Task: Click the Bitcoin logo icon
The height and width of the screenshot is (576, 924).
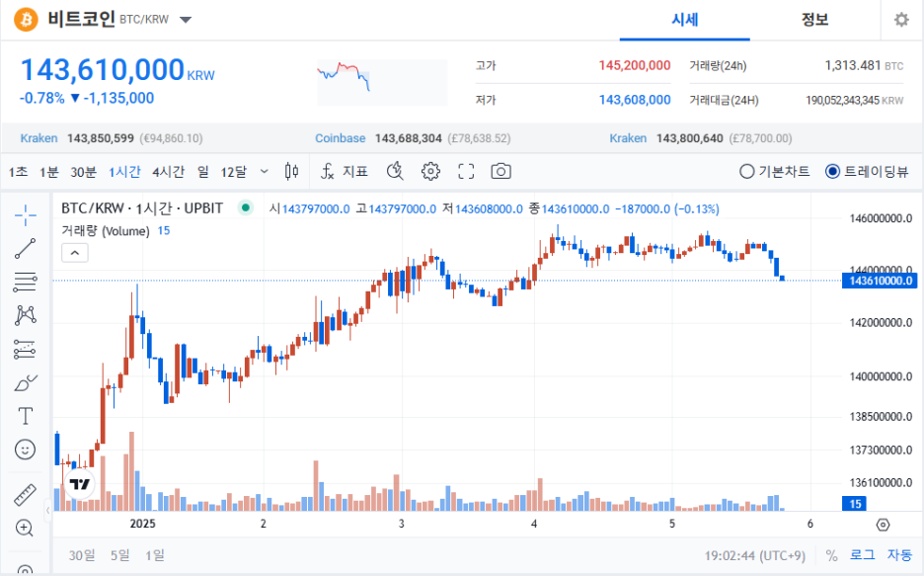Action: [26, 20]
